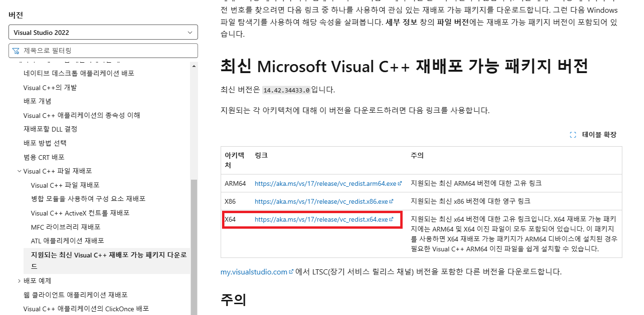Open 웹 클라이언트 애플리케이션 재배포 in sidebar

pos(75,295)
